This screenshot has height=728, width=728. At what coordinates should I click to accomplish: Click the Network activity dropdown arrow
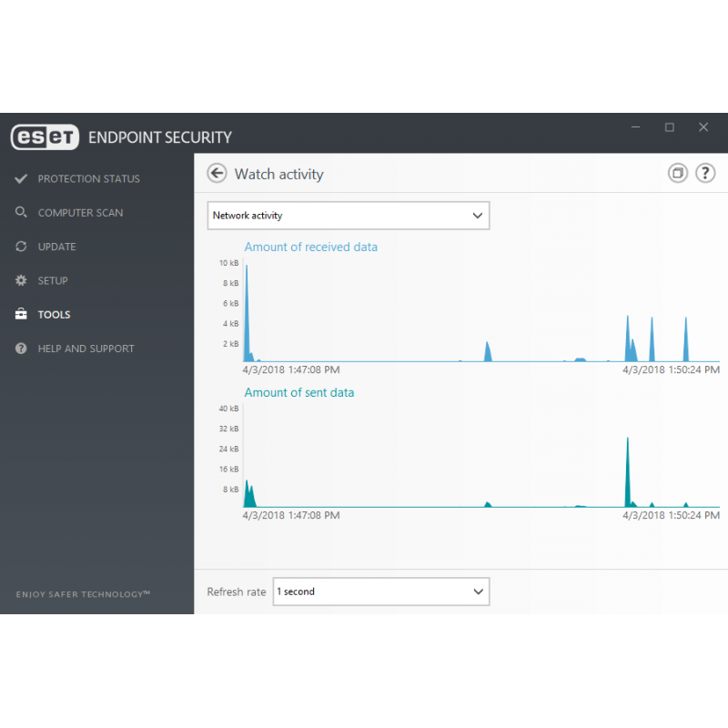[x=477, y=216]
